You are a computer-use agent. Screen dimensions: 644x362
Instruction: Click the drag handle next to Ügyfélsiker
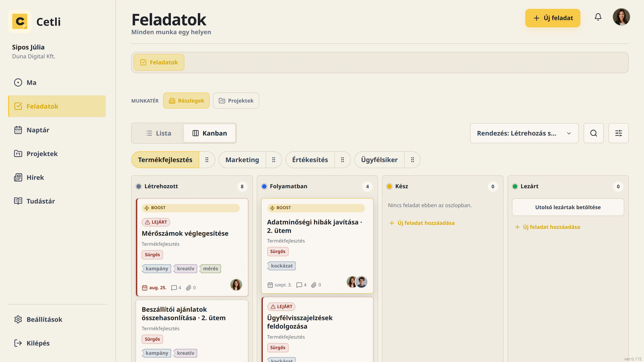tap(413, 160)
